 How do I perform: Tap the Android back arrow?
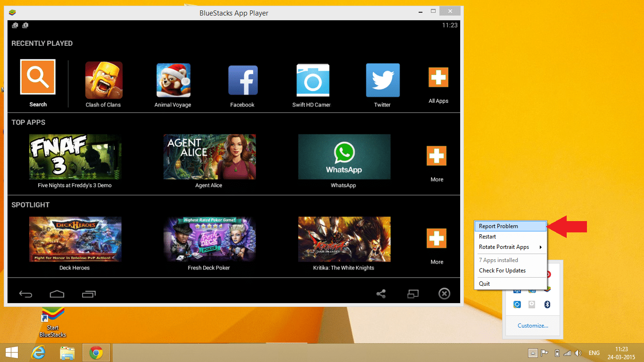pos(25,294)
